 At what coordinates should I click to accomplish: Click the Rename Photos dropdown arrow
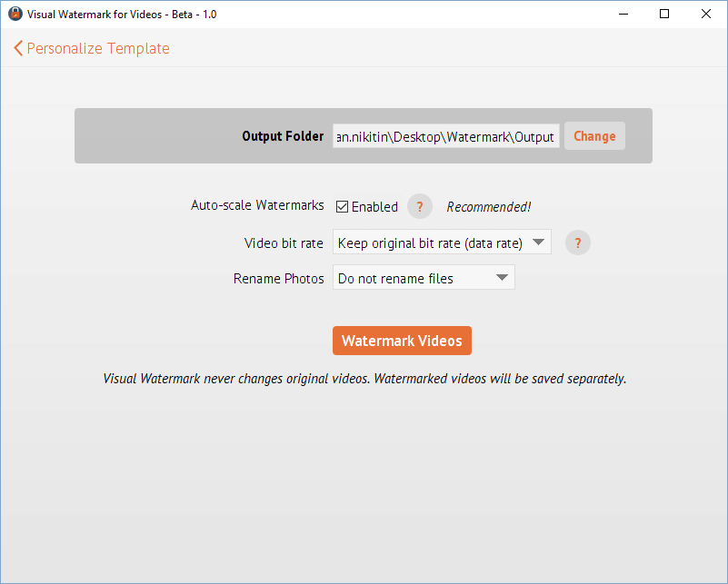coord(502,279)
